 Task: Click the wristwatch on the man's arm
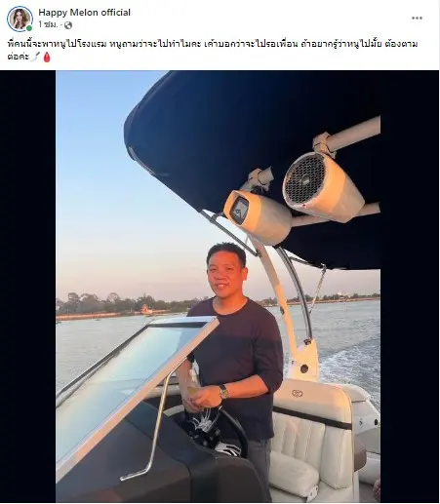click(x=223, y=392)
